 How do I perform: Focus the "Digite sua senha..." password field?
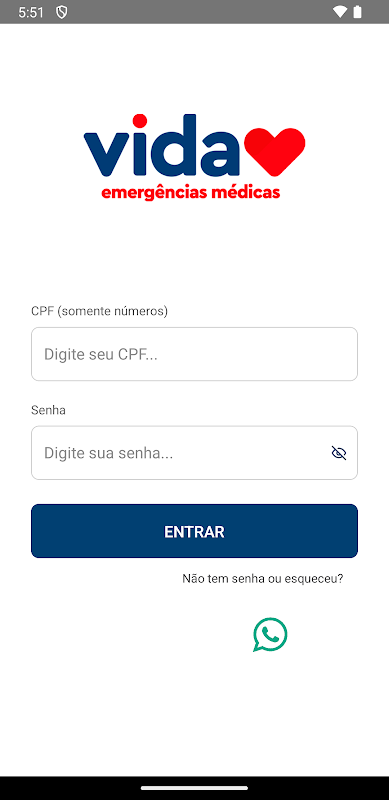194,453
